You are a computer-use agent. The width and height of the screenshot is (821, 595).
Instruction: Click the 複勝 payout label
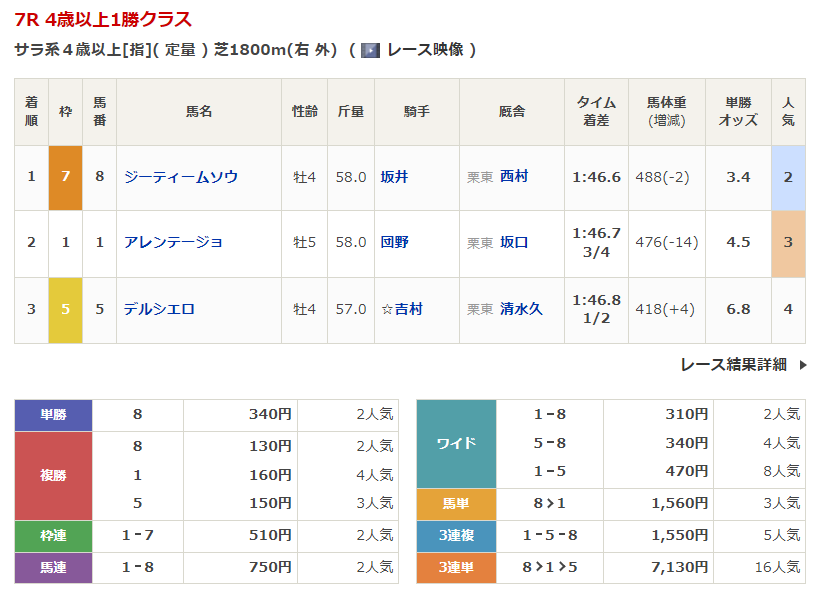tap(53, 475)
